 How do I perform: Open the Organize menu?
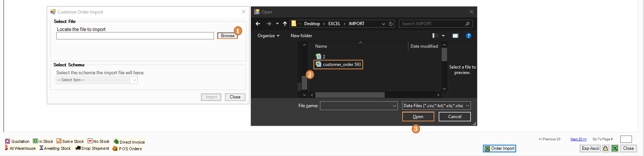click(x=268, y=36)
